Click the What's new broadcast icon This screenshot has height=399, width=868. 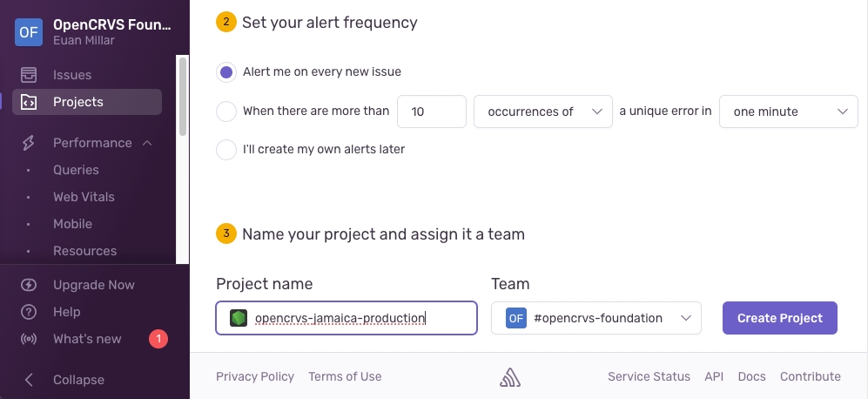[29, 339]
